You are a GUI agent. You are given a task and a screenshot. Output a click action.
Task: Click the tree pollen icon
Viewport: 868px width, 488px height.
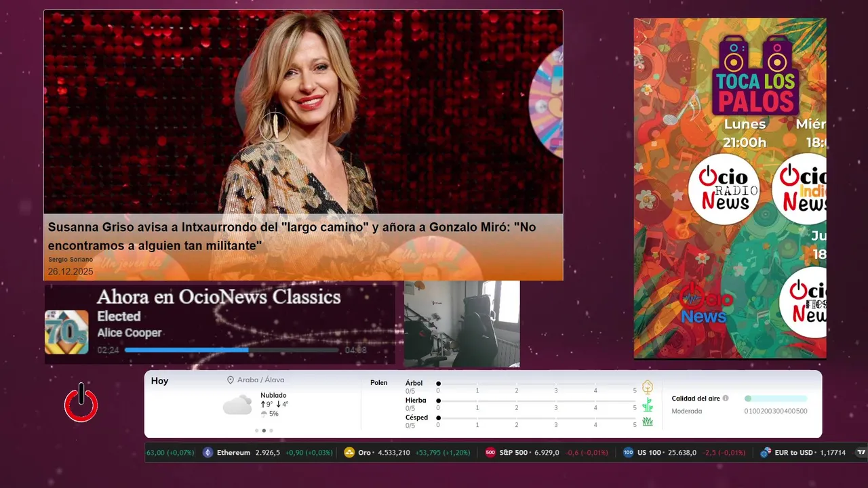[648, 387]
